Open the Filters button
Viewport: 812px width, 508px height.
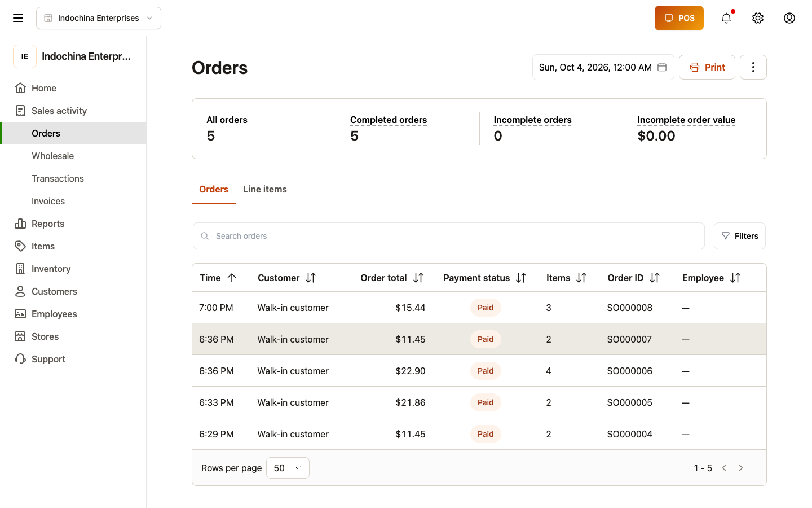pyautogui.click(x=740, y=236)
